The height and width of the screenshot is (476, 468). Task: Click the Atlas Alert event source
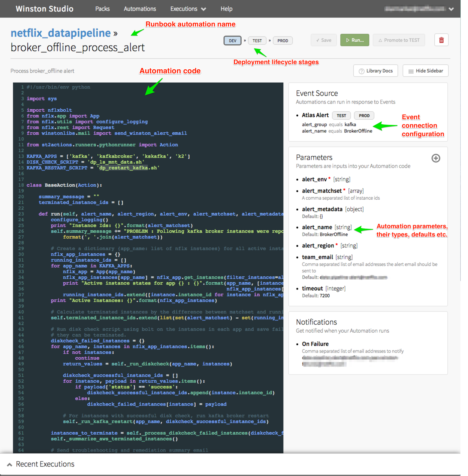315,115
